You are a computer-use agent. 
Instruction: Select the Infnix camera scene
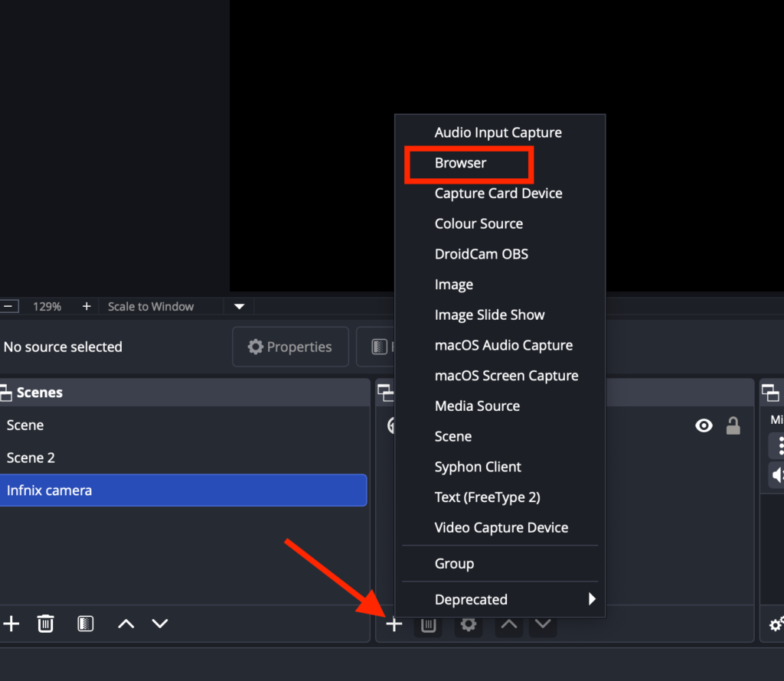pyautogui.click(x=183, y=490)
